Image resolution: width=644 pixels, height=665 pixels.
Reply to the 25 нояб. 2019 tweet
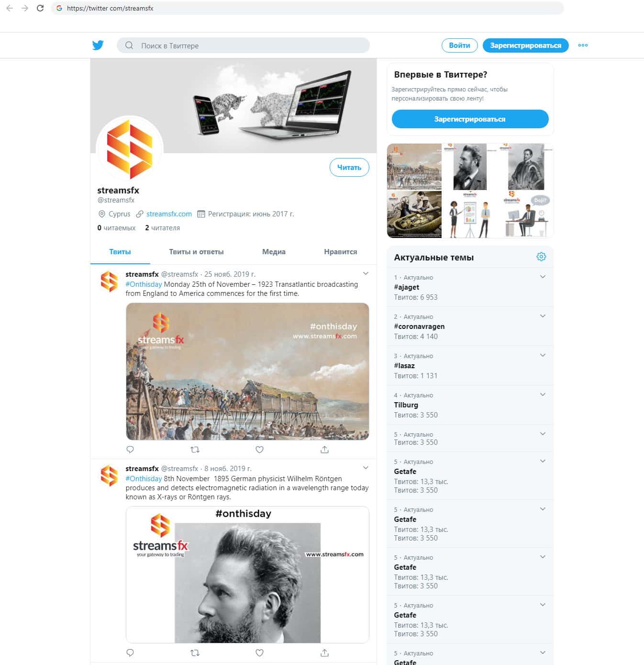(x=130, y=450)
